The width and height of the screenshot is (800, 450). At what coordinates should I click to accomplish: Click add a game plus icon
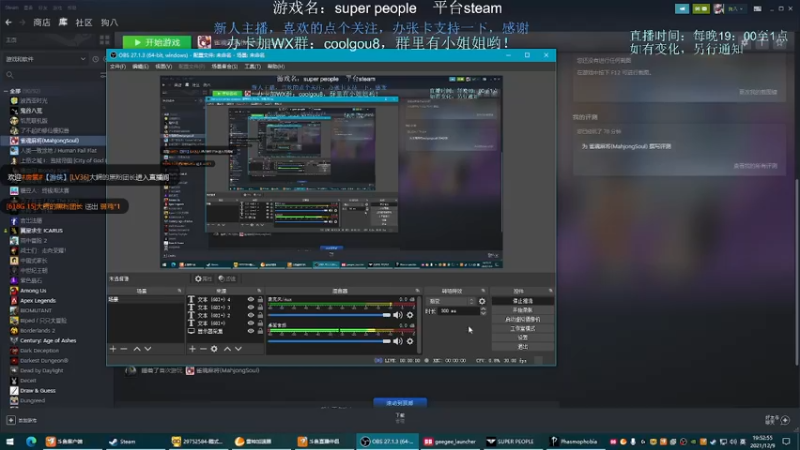coord(11,420)
